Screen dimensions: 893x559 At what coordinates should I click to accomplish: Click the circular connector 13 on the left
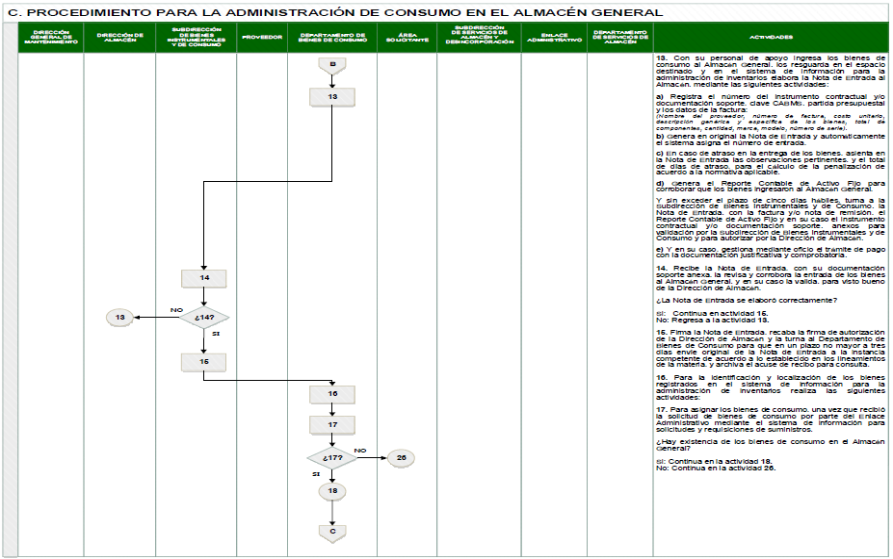[121, 318]
